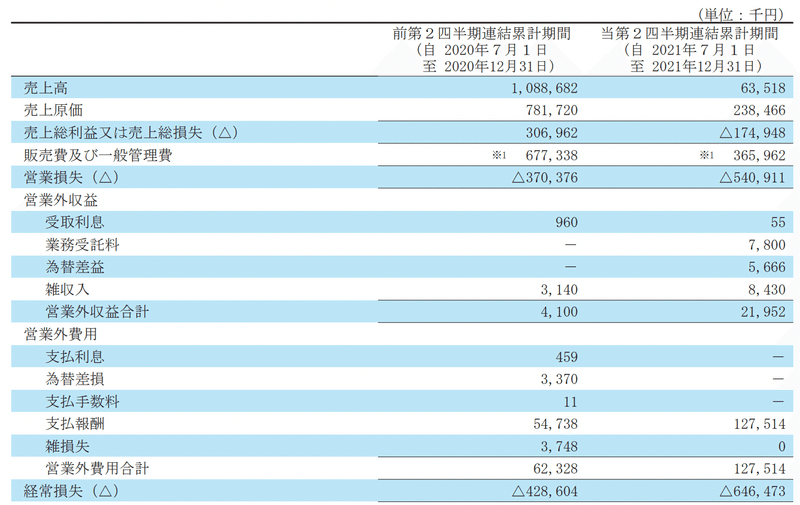Select the 業務受託料 row label

83,245
